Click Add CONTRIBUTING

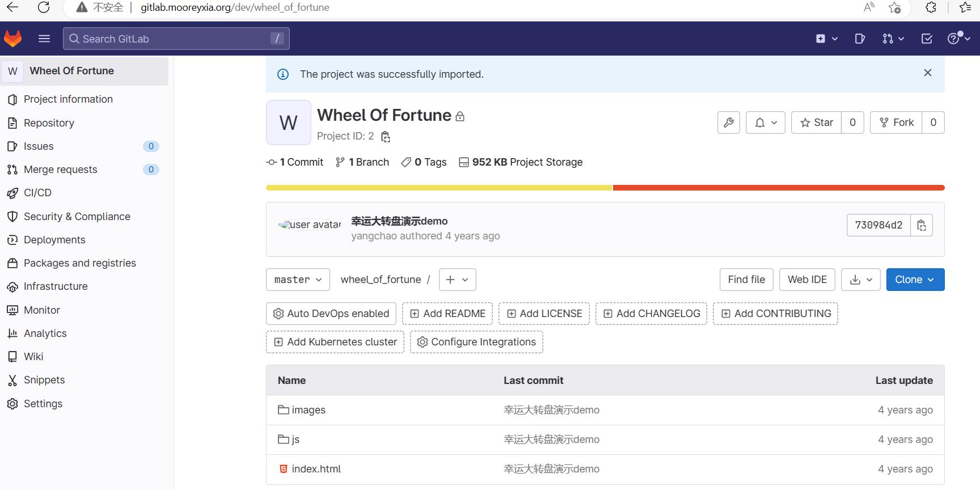pos(775,314)
